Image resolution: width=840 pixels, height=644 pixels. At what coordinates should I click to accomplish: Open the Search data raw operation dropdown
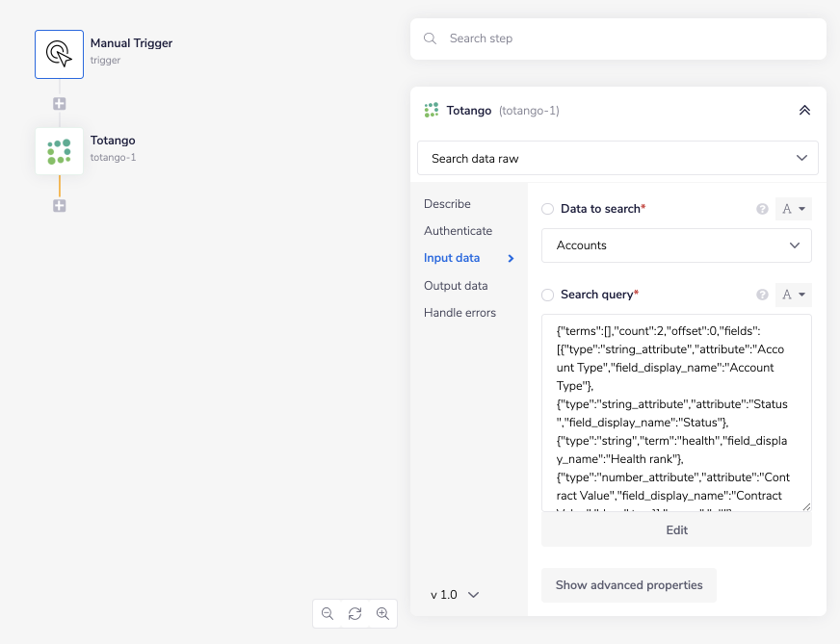(x=617, y=158)
